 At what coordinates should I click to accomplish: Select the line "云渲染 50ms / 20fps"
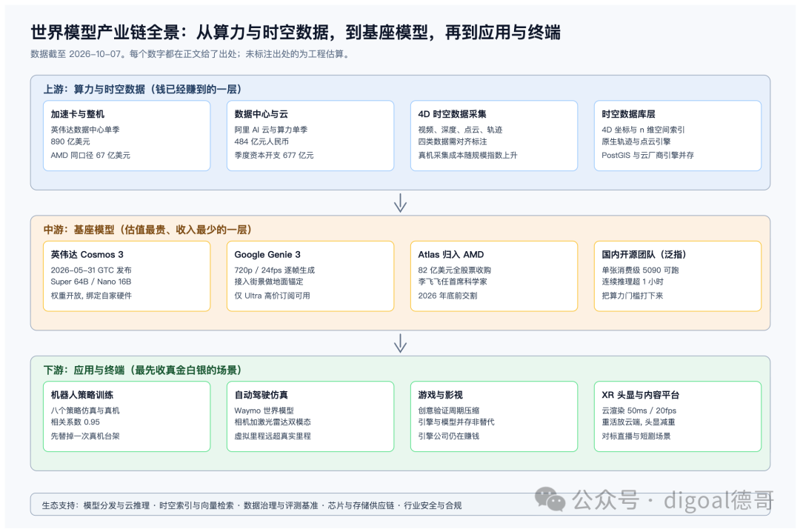[639, 410]
